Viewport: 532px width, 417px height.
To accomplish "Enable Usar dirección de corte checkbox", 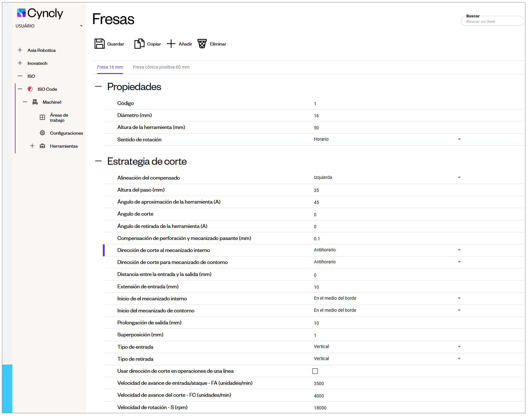I will click(x=315, y=371).
